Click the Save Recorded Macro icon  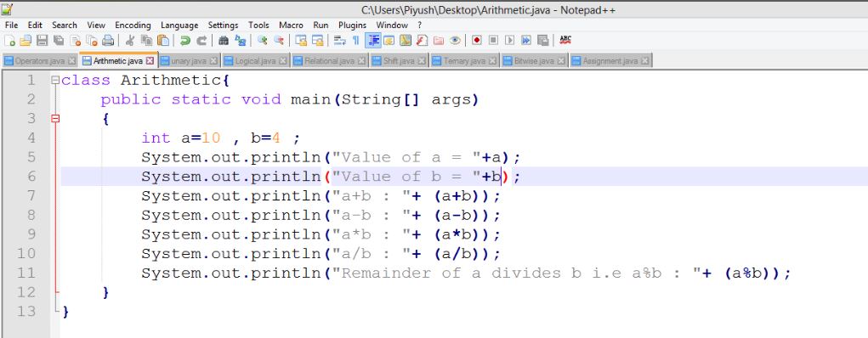[x=542, y=41]
